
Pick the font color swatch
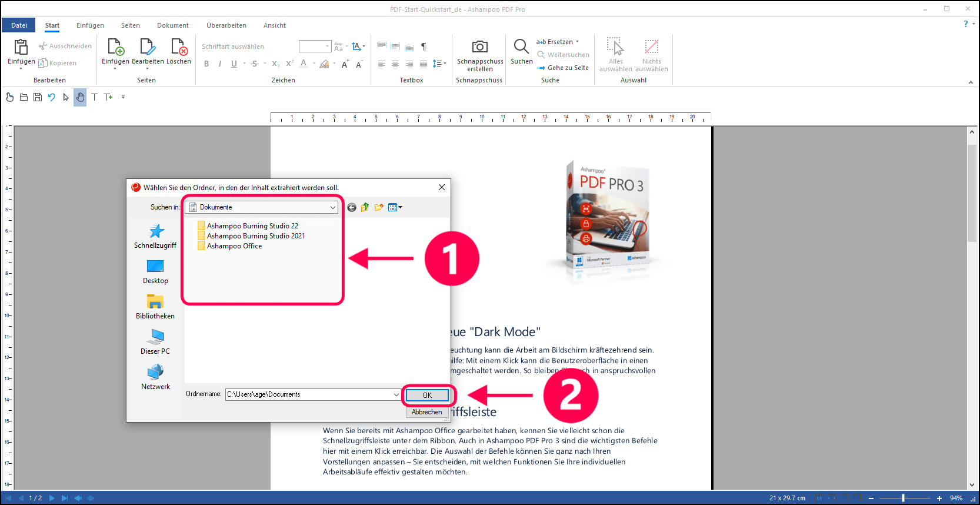point(304,64)
